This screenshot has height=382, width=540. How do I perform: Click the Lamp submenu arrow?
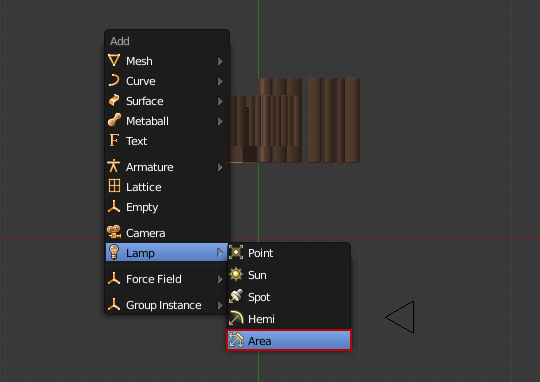pos(220,253)
